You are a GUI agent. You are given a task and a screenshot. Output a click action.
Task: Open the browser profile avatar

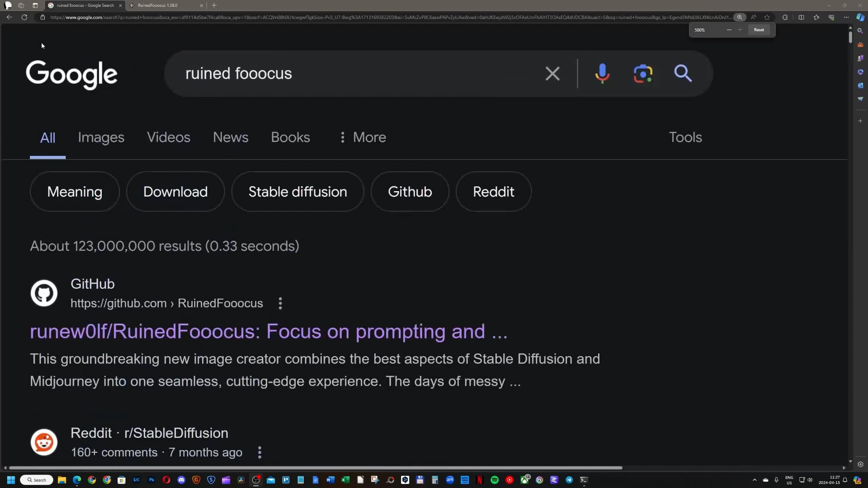pyautogui.click(x=8, y=5)
